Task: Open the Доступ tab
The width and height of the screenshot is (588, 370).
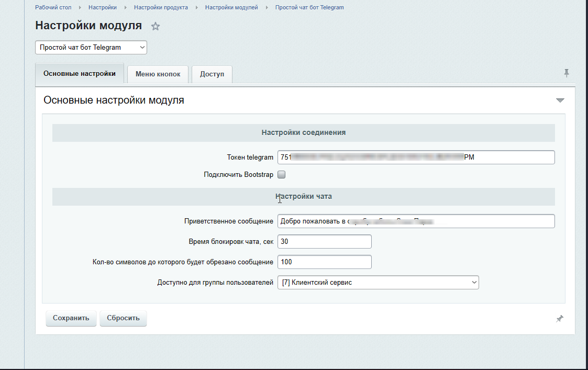Action: point(212,74)
